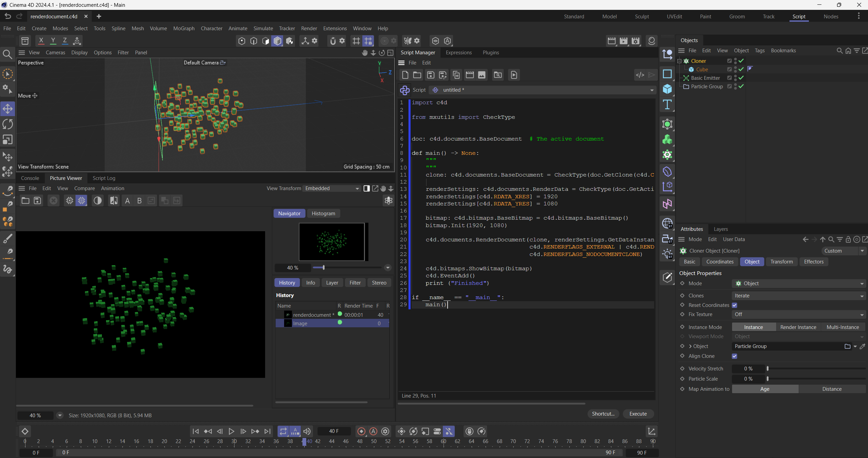The height and width of the screenshot is (458, 868).
Task: Switch to the Script Log tab
Action: click(x=104, y=178)
